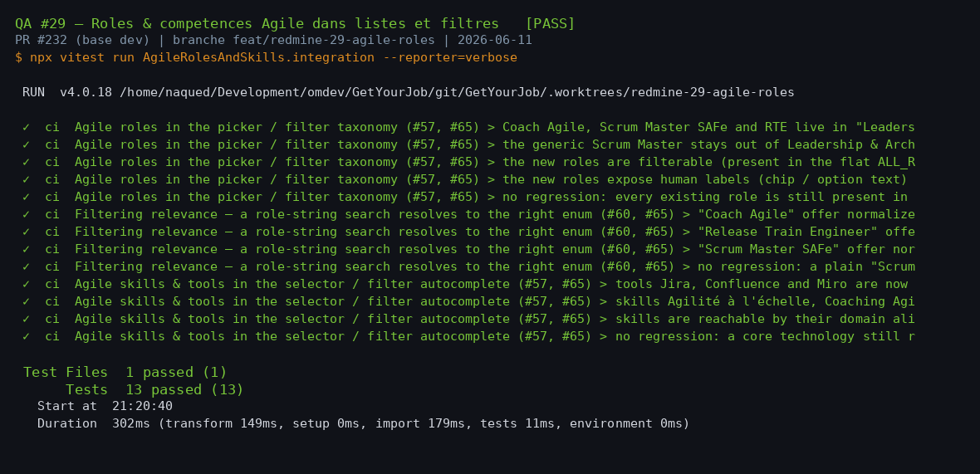Image resolution: width=980 pixels, height=474 pixels.
Task: Click the "Tests 13 passed (13)" summary
Action: pyautogui.click(x=154, y=389)
